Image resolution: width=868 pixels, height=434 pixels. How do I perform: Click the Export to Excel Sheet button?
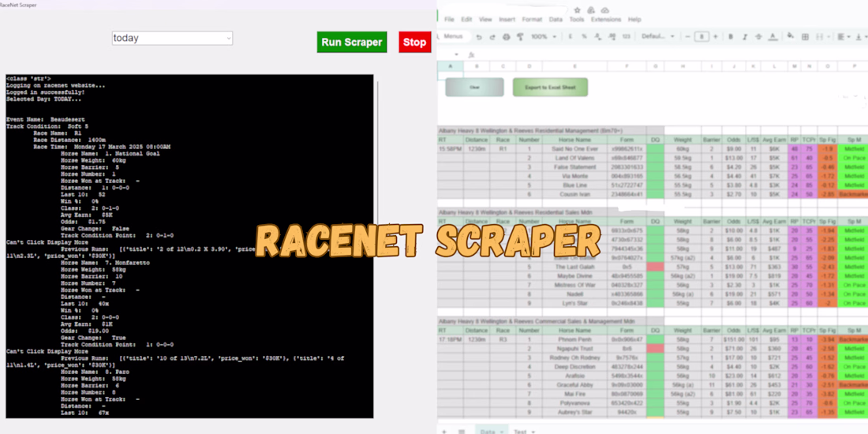(550, 88)
